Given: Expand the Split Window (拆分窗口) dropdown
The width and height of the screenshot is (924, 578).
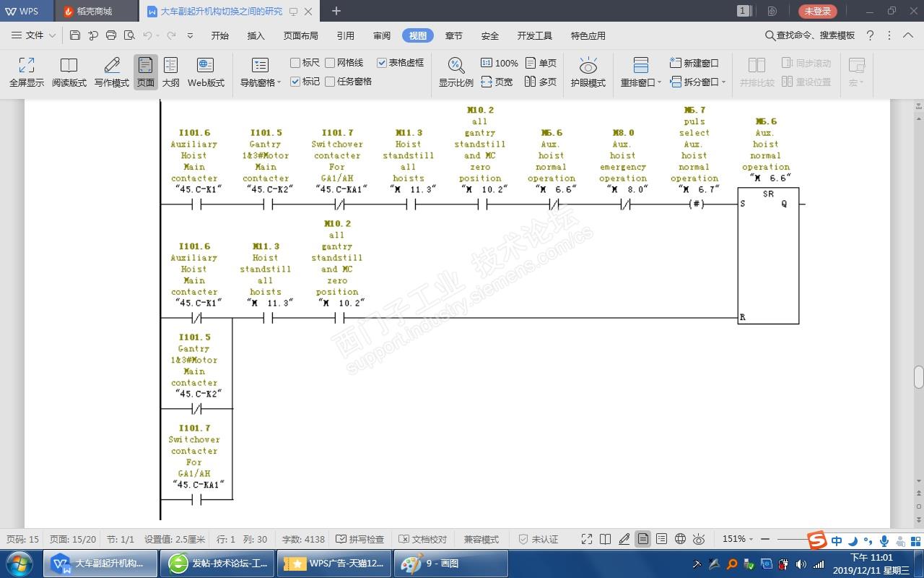Looking at the screenshot, I should click(723, 82).
